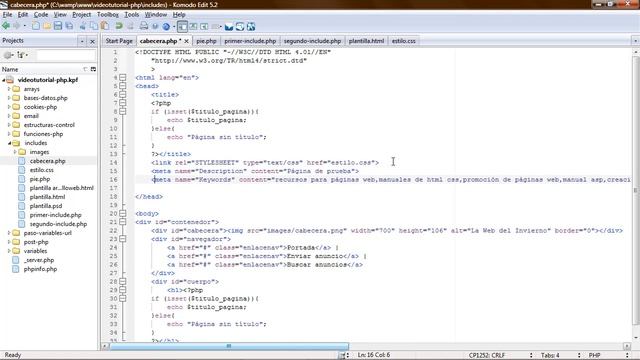Open the Toolbox menu

point(108,14)
